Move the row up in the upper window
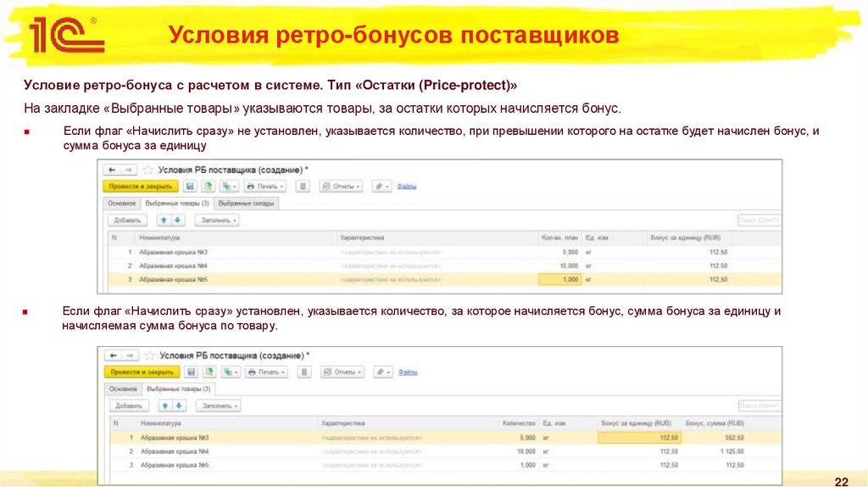868x487 pixels. [164, 221]
